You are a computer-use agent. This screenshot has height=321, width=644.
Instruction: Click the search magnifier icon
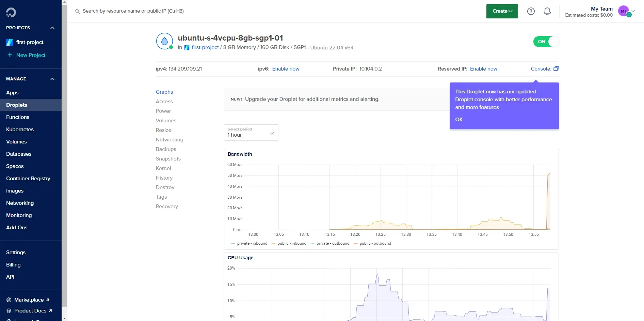77,11
